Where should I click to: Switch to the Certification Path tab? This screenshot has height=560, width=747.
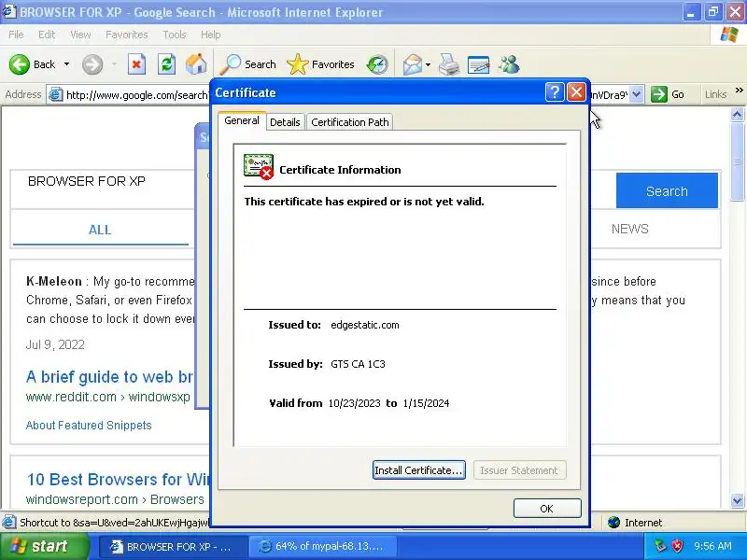pos(349,122)
